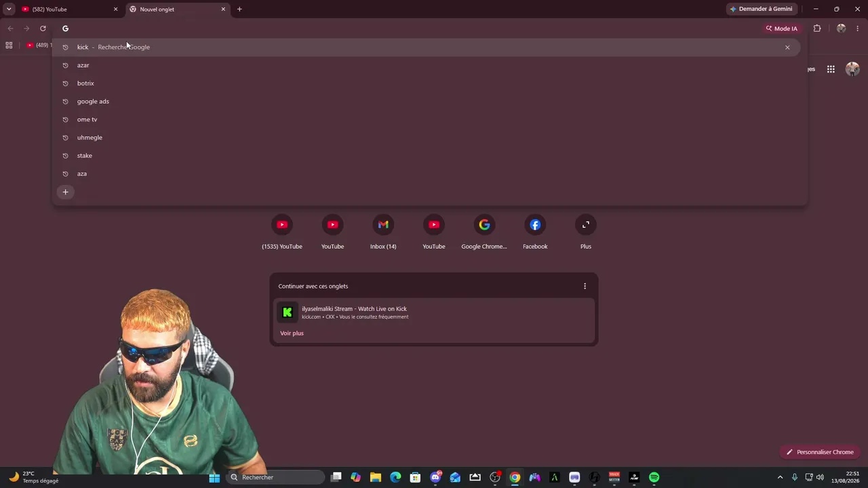868x488 pixels.
Task: Open Spotify from the taskbar
Action: (x=654, y=478)
